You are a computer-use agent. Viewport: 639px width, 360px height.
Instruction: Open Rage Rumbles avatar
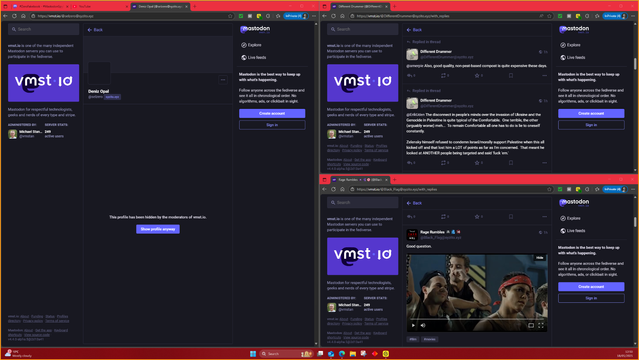(412, 234)
